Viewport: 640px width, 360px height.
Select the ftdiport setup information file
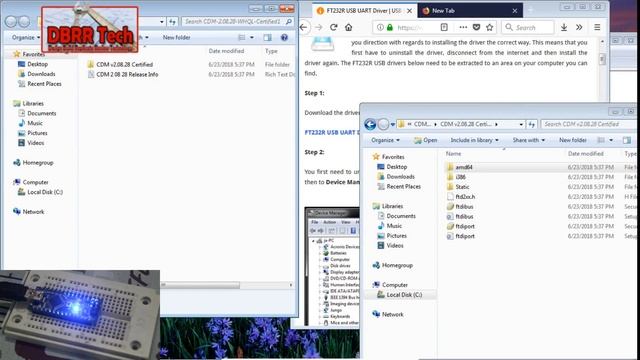465,236
